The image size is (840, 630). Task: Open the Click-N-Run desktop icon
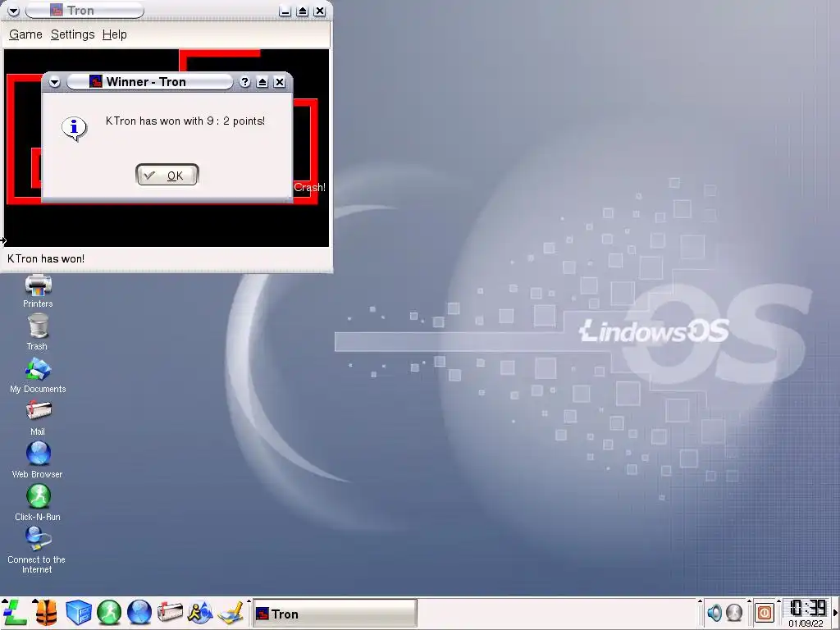[38, 503]
